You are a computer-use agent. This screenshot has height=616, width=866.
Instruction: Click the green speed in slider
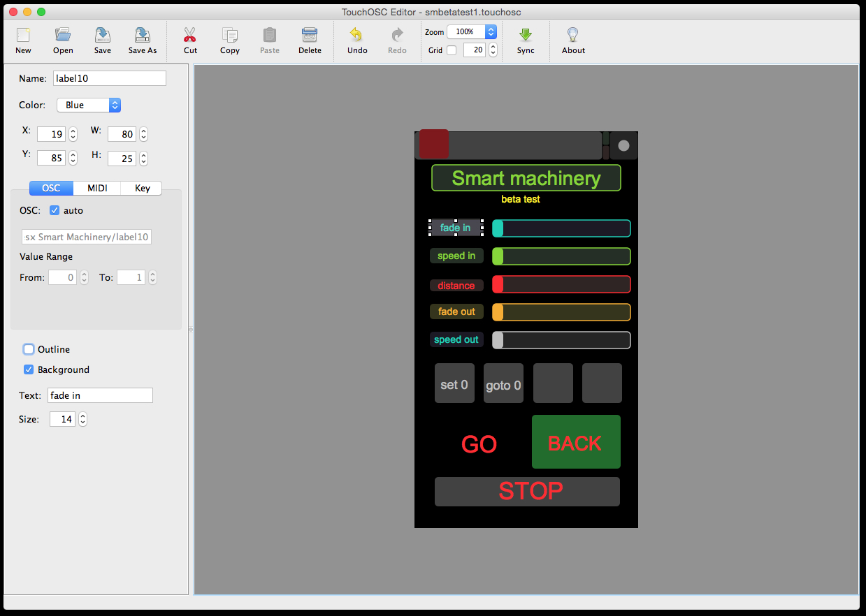click(x=561, y=256)
